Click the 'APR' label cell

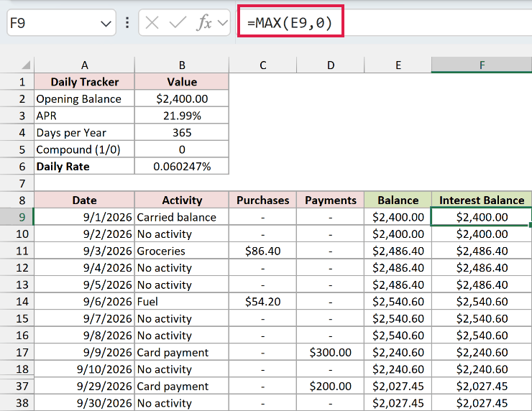[x=85, y=116]
